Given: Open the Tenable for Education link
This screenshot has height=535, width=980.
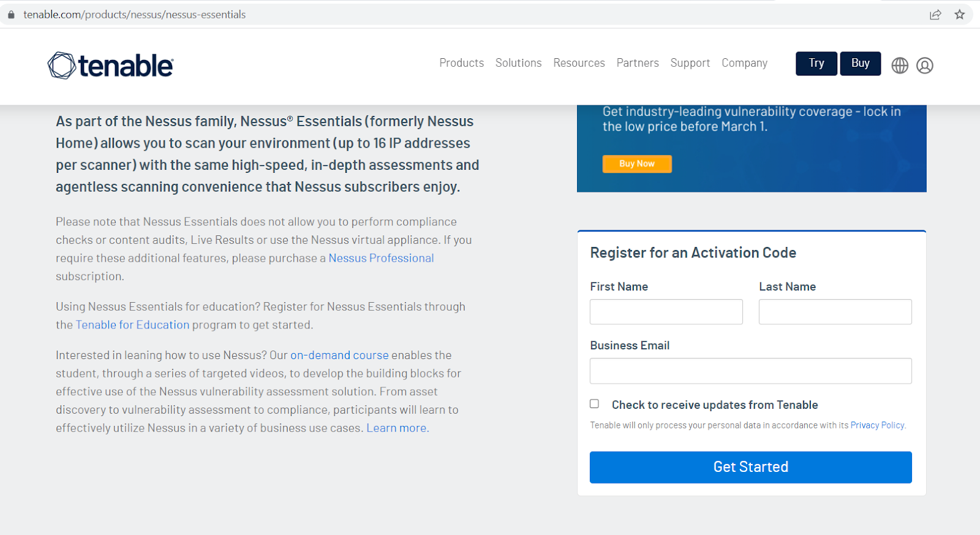Looking at the screenshot, I should click(x=132, y=325).
